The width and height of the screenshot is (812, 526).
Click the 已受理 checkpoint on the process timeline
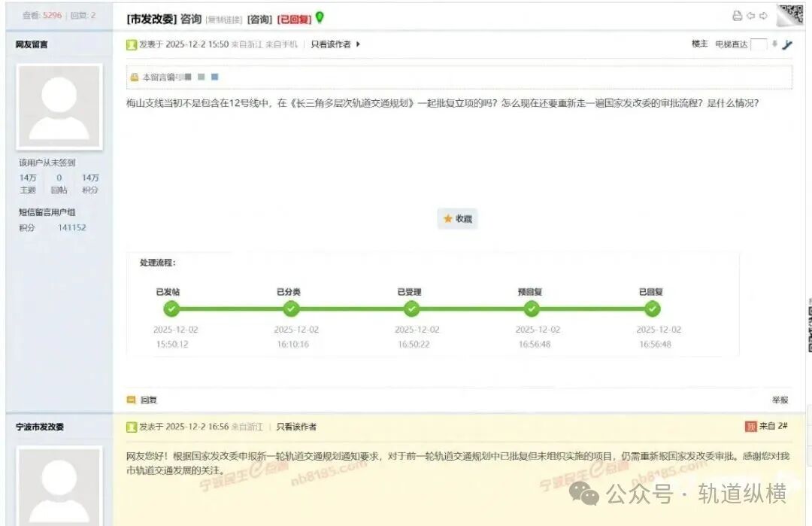[411, 309]
